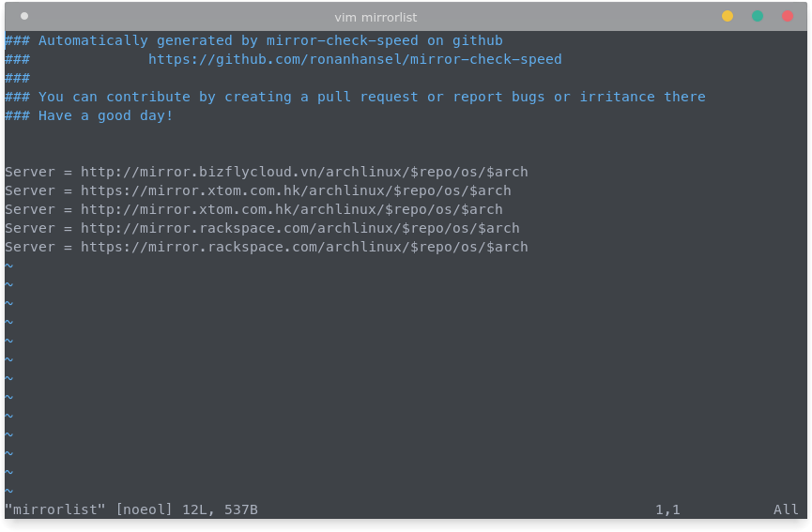Select the https mirror.xtom.com.hk server line
Viewport: 812px width, 532px height.
[258, 190]
